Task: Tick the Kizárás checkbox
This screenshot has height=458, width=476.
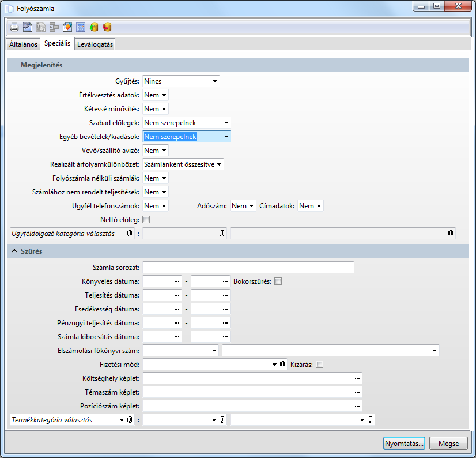Action: tap(319, 365)
